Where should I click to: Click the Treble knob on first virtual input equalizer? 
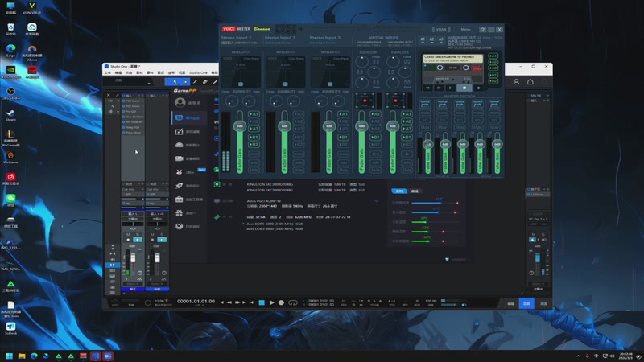(361, 62)
